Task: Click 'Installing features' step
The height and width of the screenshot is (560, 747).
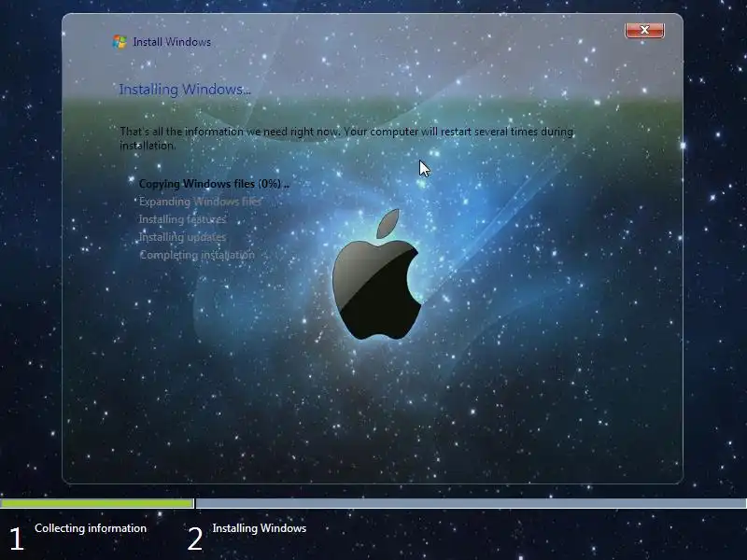Action: tap(182, 219)
